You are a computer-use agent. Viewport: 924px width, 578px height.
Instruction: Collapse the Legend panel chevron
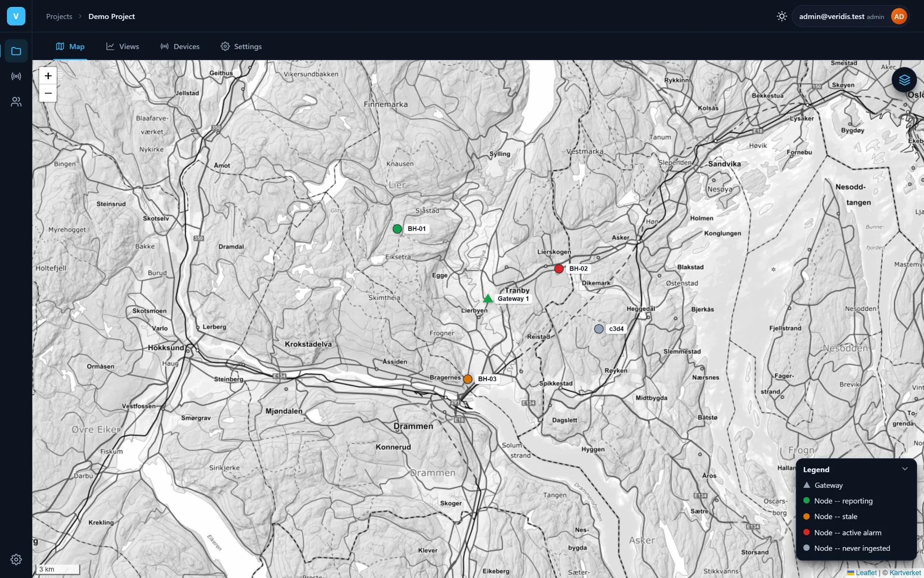click(x=905, y=469)
